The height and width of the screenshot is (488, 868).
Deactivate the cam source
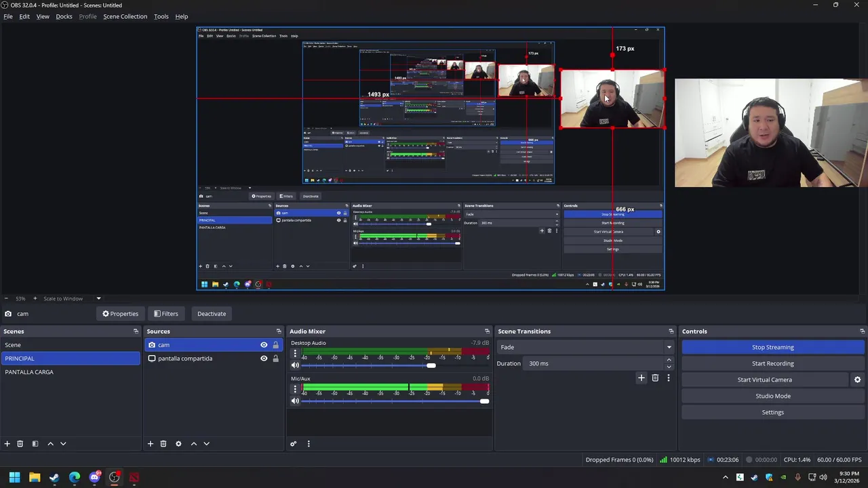point(212,314)
